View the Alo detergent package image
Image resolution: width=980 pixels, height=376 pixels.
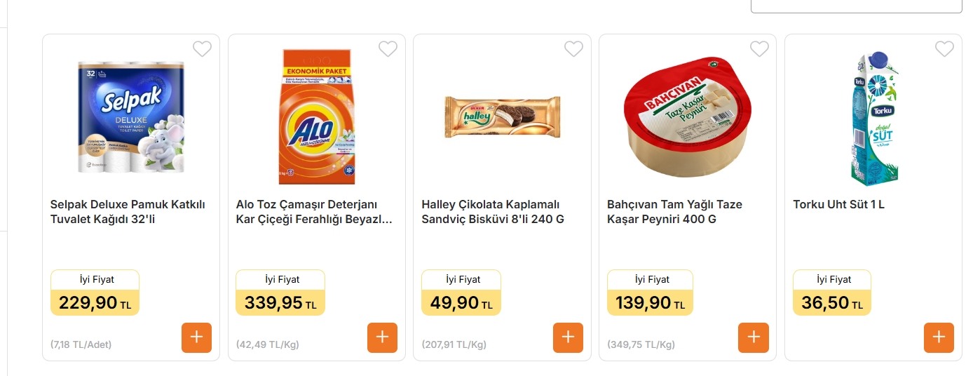point(317,117)
